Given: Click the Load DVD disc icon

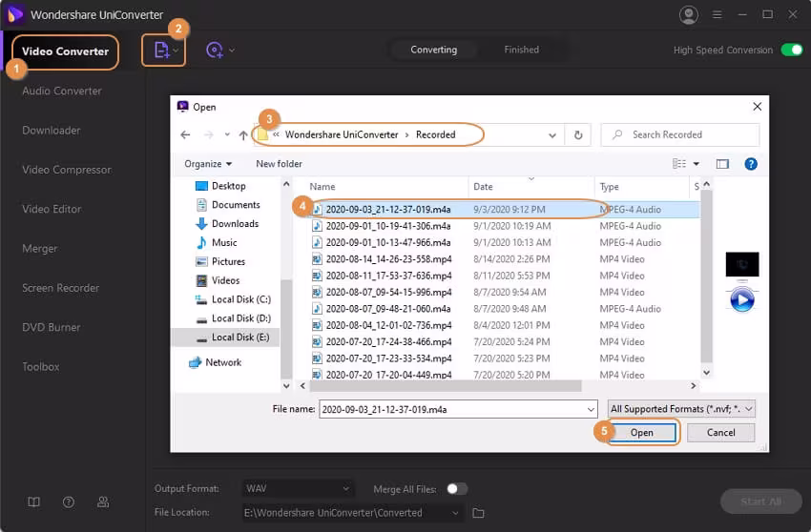Looking at the screenshot, I should (x=214, y=51).
